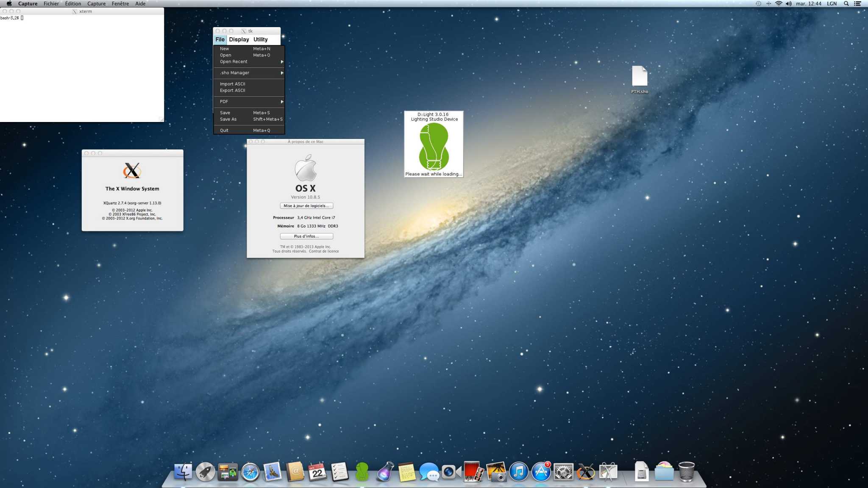Open the Contrat de licence link
The width and height of the screenshot is (868, 488).
324,252
